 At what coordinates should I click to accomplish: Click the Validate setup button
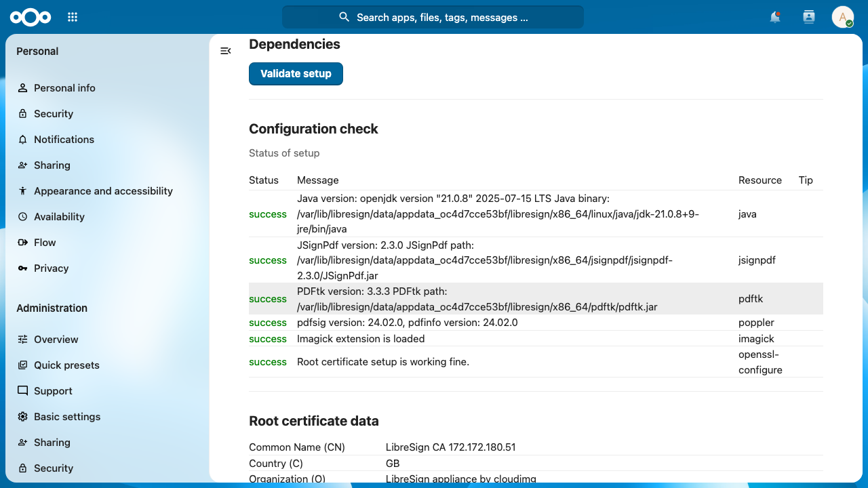point(296,74)
